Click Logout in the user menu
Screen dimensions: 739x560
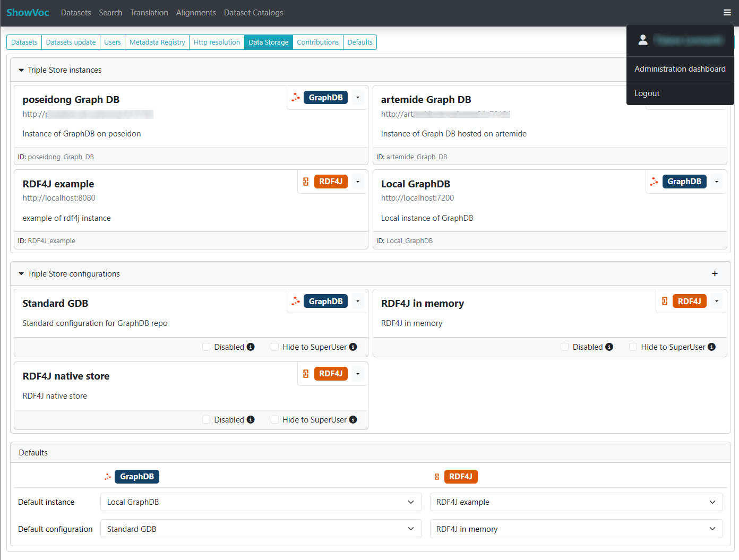(x=647, y=93)
